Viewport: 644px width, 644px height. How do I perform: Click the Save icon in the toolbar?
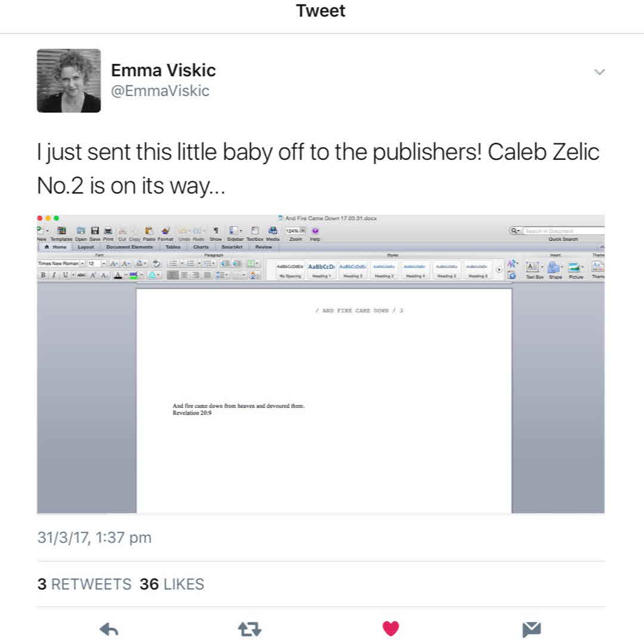coord(95,230)
